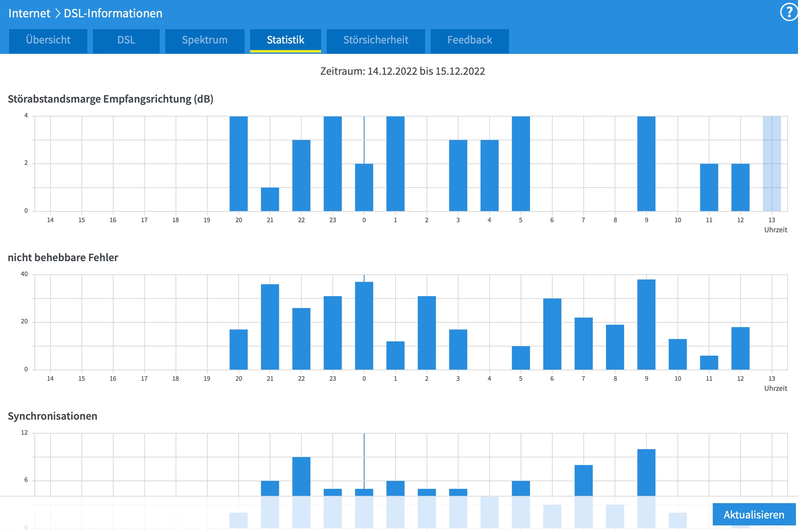Click the 6 Uhr bar in nicht behebbare Fehler chart
This screenshot has height=532, width=798.
coord(552,334)
